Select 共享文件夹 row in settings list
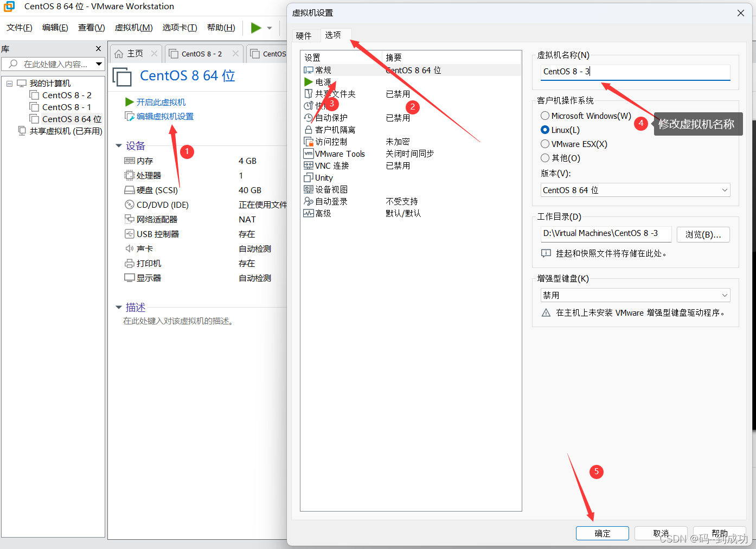The height and width of the screenshot is (549, 756). [x=411, y=94]
